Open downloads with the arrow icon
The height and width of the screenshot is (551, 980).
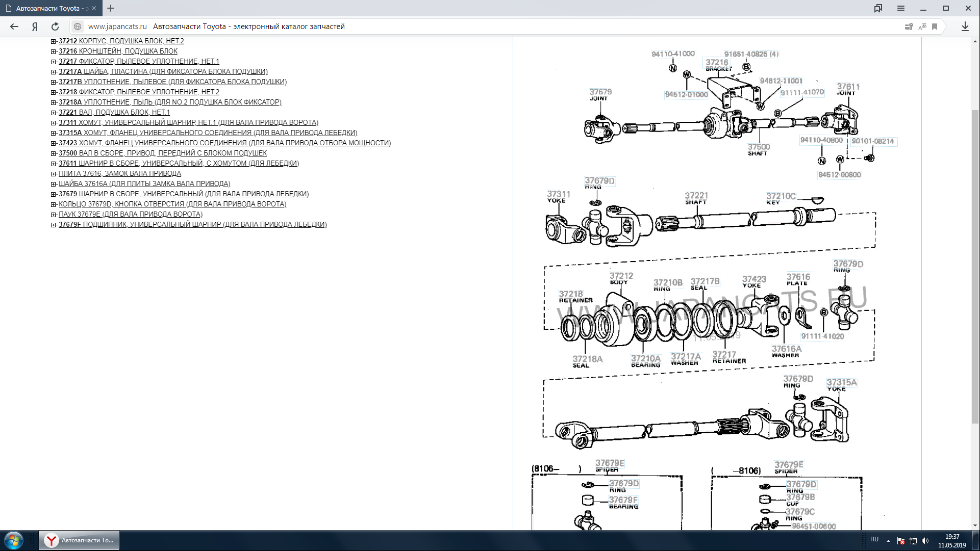click(965, 27)
